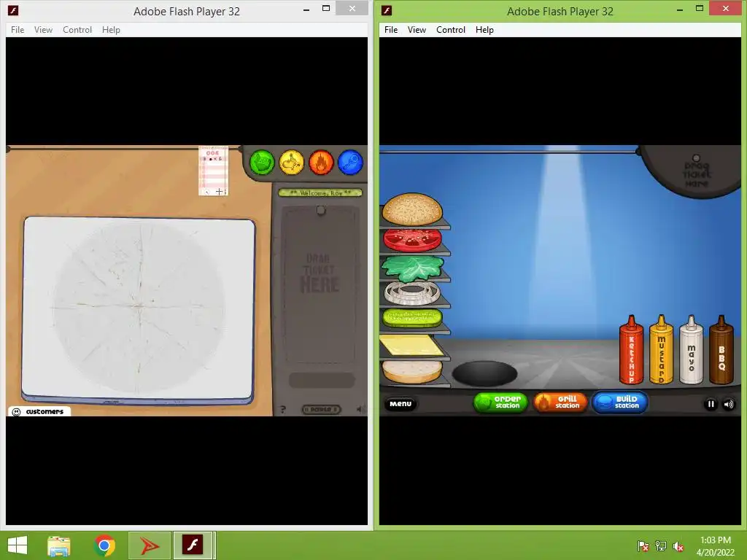
Task: Toggle sound with burger game speaker icon
Action: 729,404
